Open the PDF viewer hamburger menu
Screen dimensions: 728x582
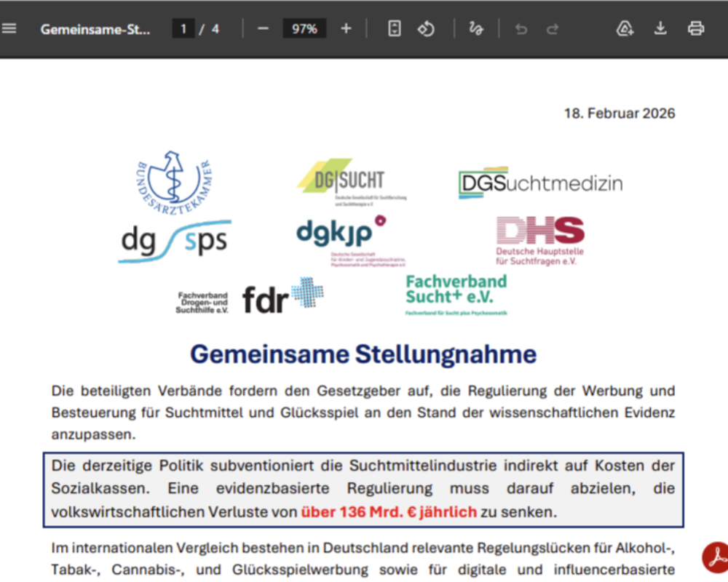(9, 28)
